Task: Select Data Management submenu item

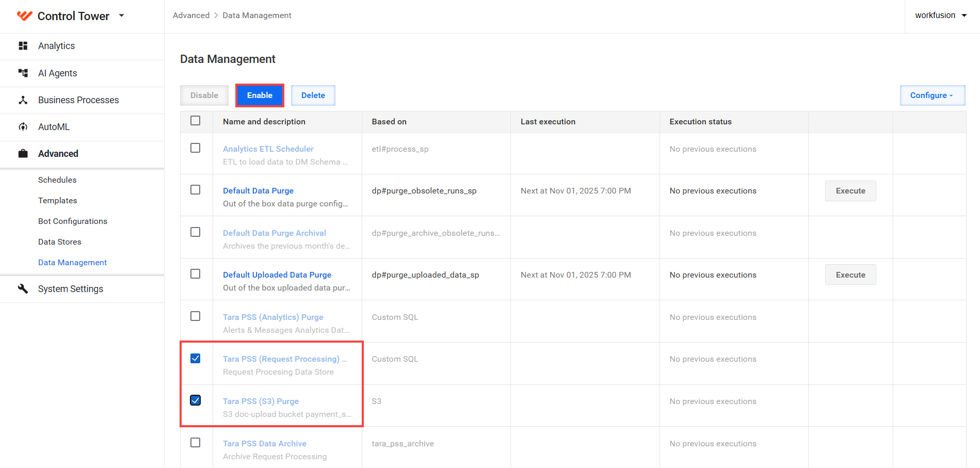Action: pyautogui.click(x=72, y=263)
